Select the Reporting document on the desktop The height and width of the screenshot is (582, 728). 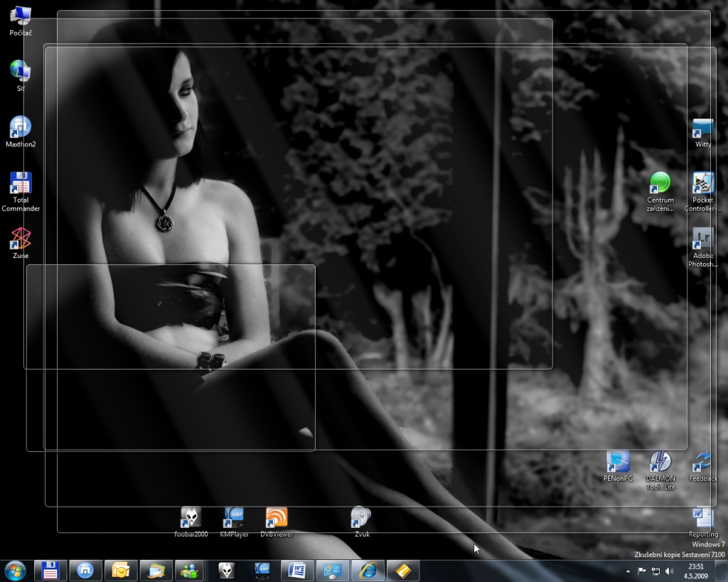[x=703, y=522]
